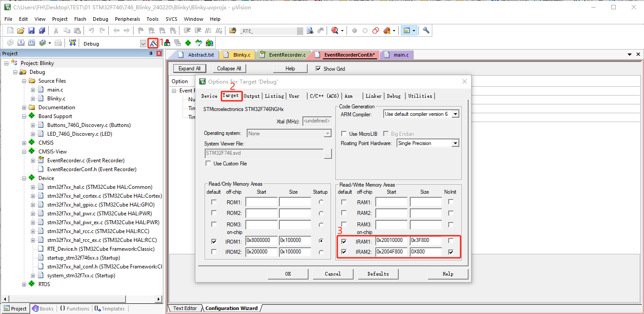Toggle the IRAM2 NoInit checkbox

[450, 252]
